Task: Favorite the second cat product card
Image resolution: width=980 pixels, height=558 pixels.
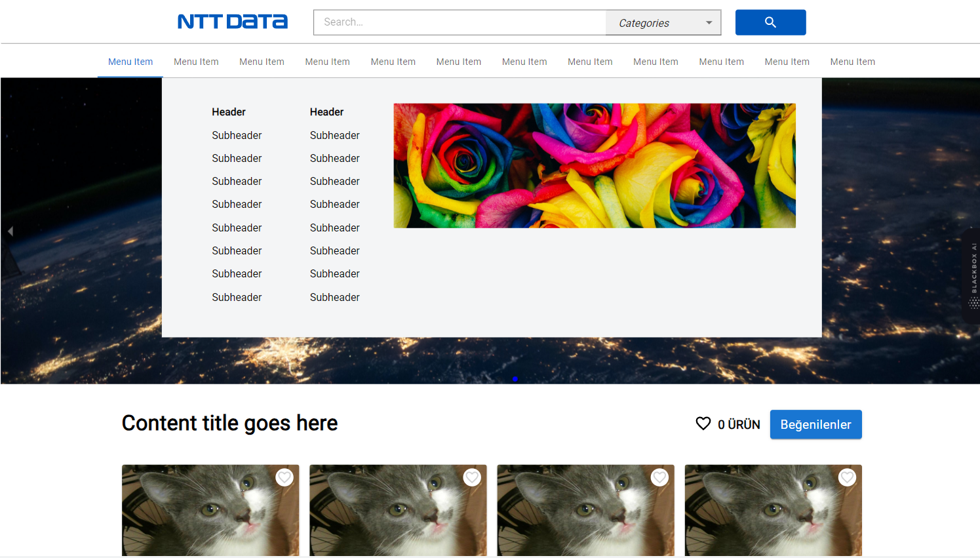Action: click(471, 477)
